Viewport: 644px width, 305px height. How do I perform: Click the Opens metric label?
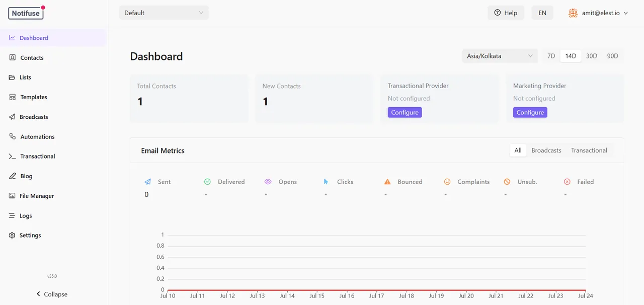tap(288, 182)
